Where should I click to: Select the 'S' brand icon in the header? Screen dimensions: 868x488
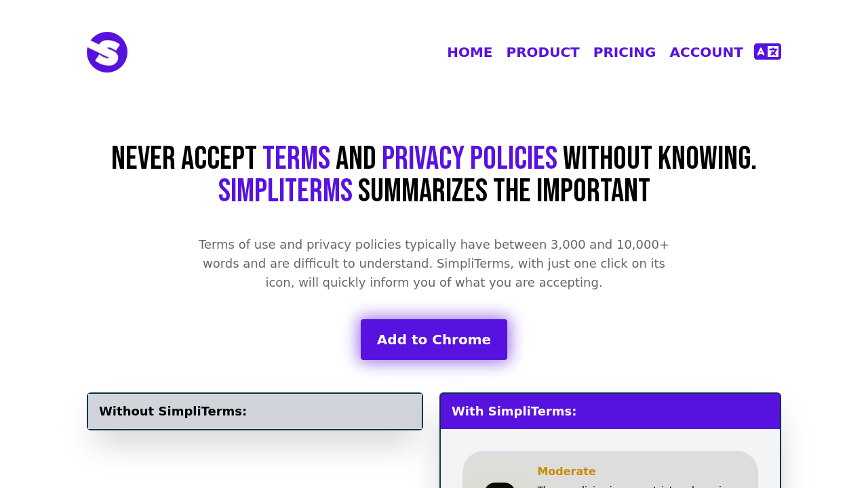pyautogui.click(x=106, y=52)
